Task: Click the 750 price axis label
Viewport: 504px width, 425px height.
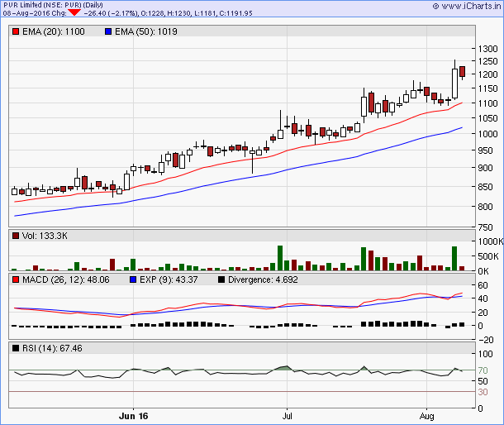Action: click(x=485, y=227)
